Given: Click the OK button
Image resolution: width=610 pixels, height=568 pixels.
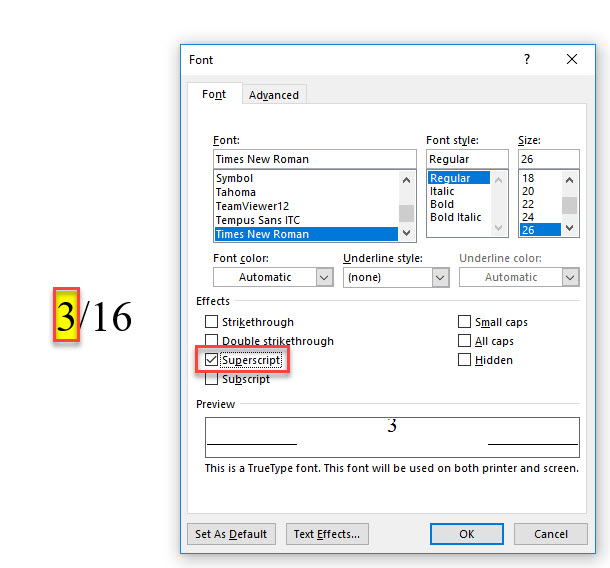Looking at the screenshot, I should pos(466,534).
